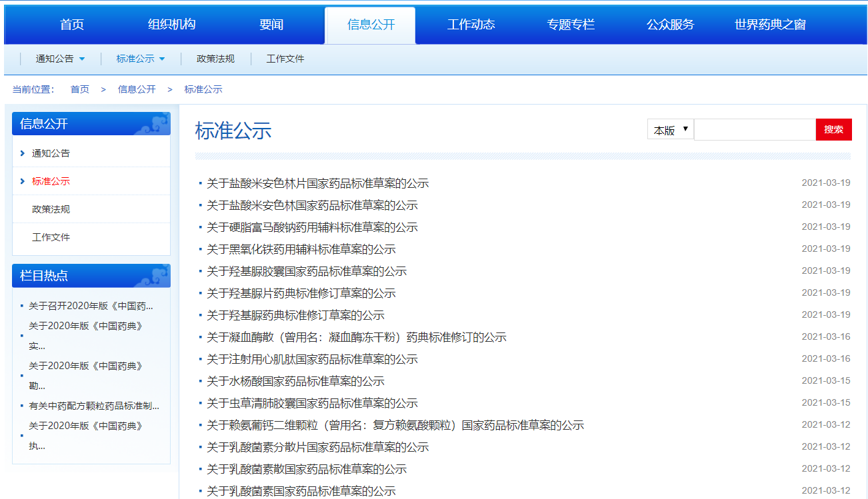Screen dimensions: 868x499
Task: Open the 关于黑氧化铁药用辅料标准草案的公示 notice
Action: pos(301,249)
